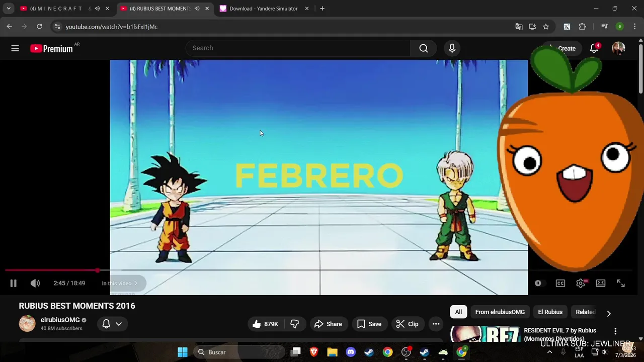The height and width of the screenshot is (362, 644).
Task: Open the Resident Evil 7 video thumbnail
Action: pos(485,334)
